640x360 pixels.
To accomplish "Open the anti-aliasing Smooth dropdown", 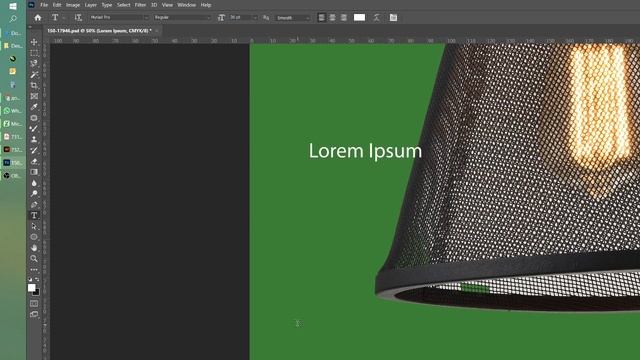I will pyautogui.click(x=293, y=18).
